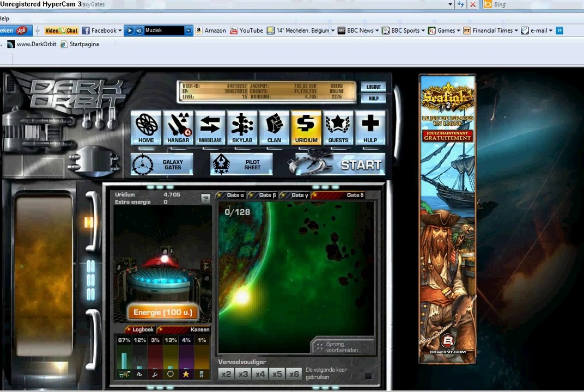
Task: Click the resource icon under 12%
Action: (139, 374)
